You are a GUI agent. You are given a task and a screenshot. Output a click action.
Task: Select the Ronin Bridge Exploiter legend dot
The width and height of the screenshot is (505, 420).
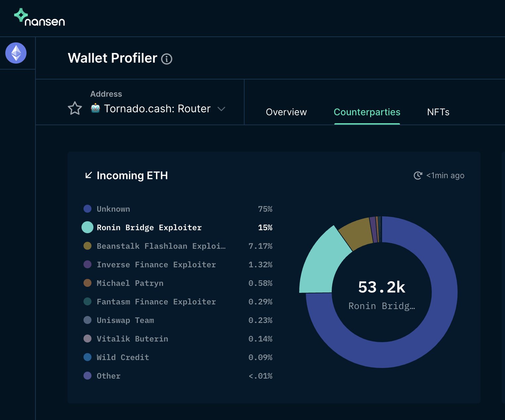tap(87, 227)
